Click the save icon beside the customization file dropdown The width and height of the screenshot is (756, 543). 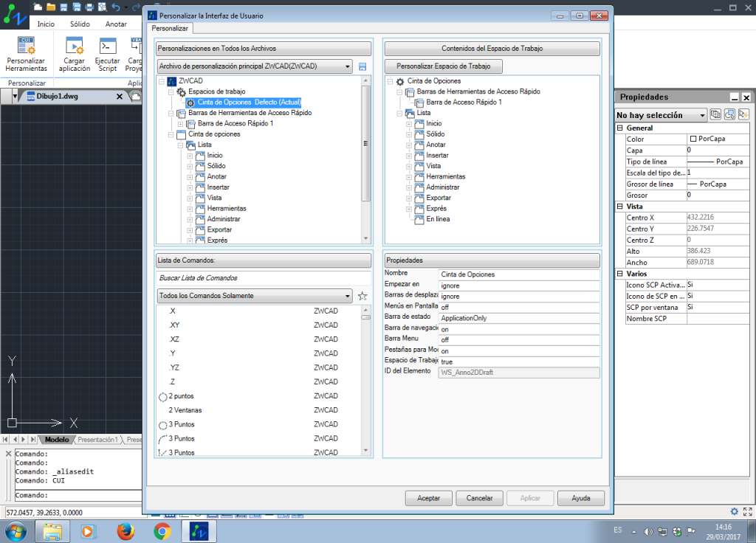pos(362,67)
